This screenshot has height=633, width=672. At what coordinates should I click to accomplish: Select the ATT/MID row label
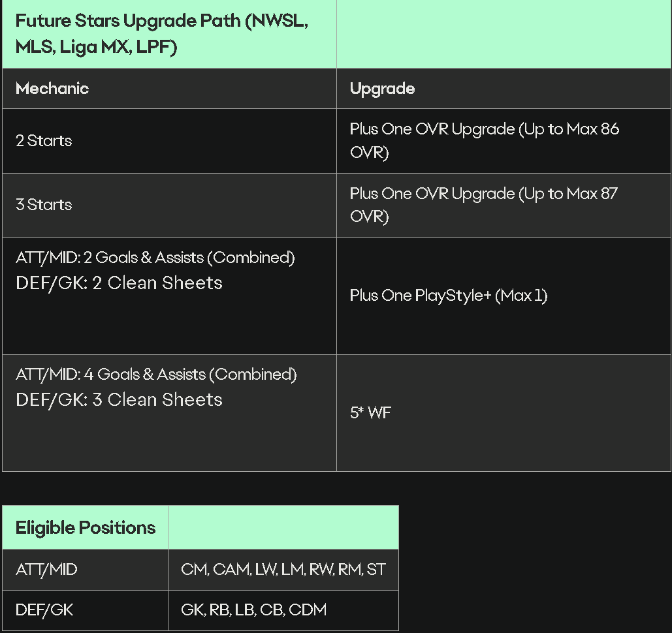(46, 570)
